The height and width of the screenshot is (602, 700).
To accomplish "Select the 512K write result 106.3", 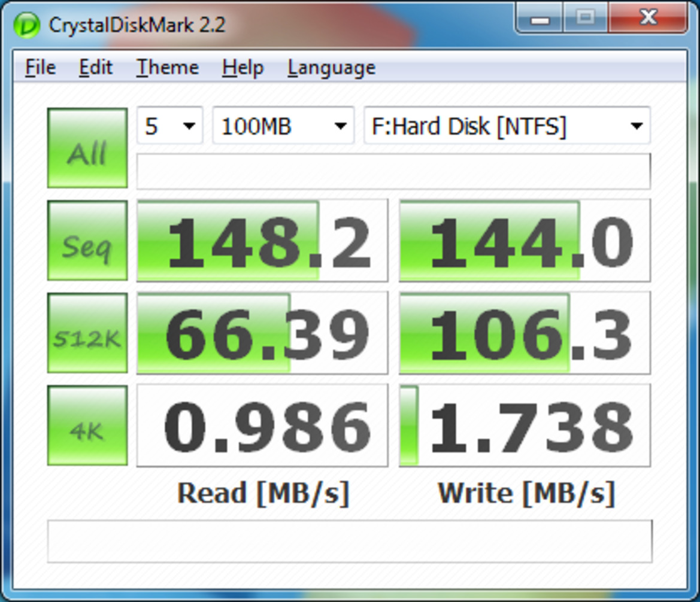I will click(x=525, y=333).
